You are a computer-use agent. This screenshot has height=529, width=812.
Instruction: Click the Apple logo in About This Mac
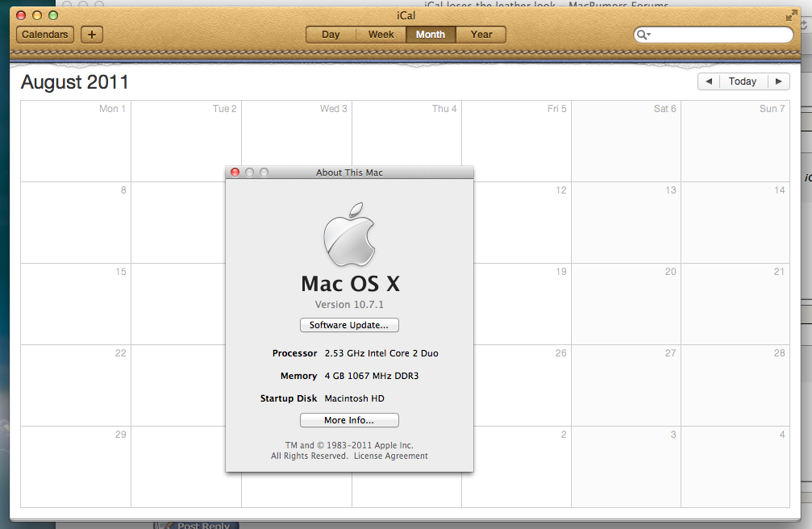point(349,234)
